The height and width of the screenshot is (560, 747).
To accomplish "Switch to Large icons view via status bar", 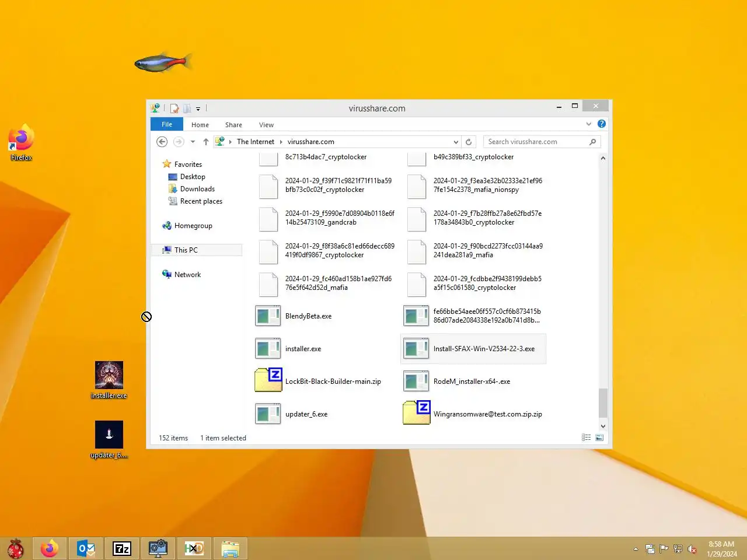I will click(599, 437).
